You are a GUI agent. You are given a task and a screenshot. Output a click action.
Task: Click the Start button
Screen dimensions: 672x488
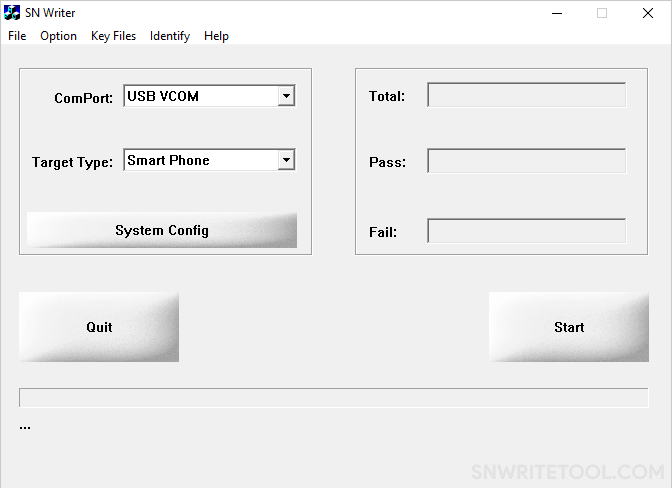pos(569,327)
